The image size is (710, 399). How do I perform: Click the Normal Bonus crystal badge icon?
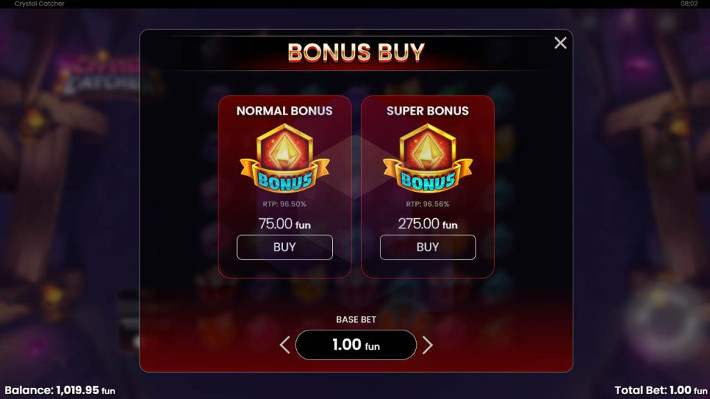(x=284, y=159)
